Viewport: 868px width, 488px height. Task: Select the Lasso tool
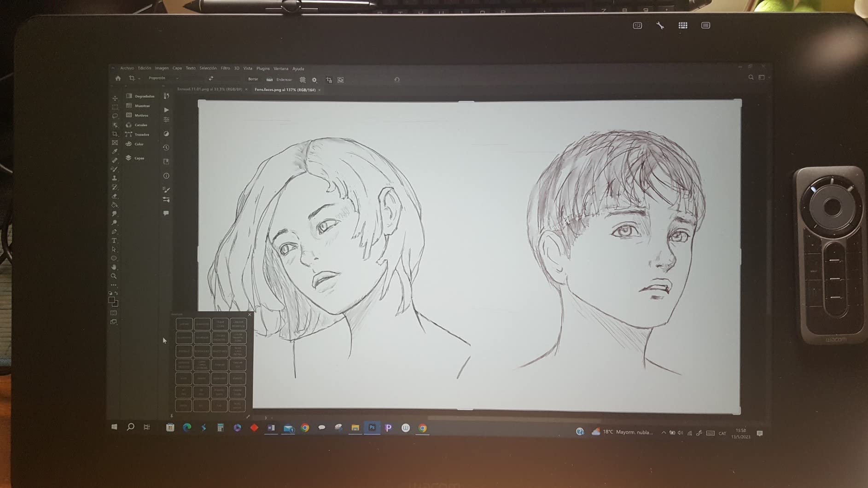click(115, 116)
